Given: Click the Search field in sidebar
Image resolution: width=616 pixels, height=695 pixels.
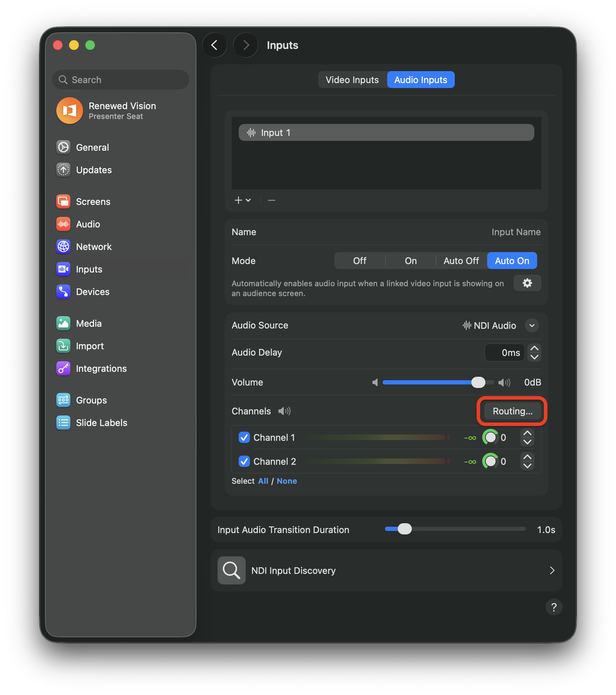Looking at the screenshot, I should pyautogui.click(x=121, y=80).
